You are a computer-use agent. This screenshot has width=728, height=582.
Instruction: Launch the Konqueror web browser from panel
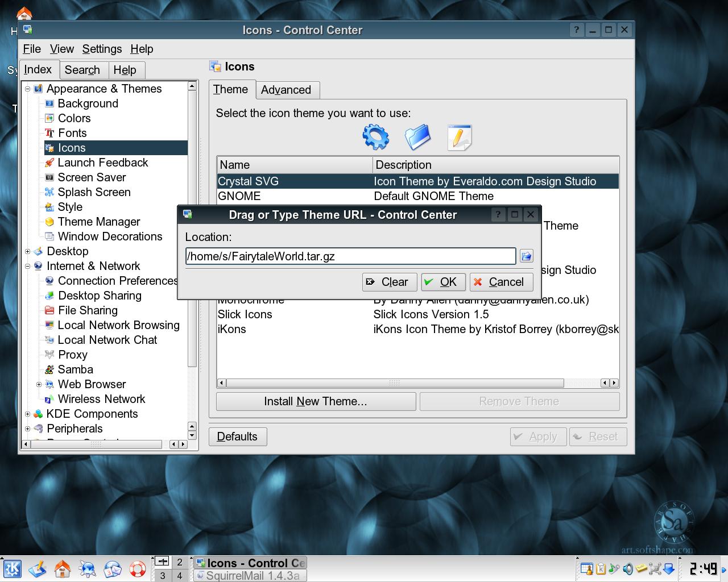coord(88,568)
